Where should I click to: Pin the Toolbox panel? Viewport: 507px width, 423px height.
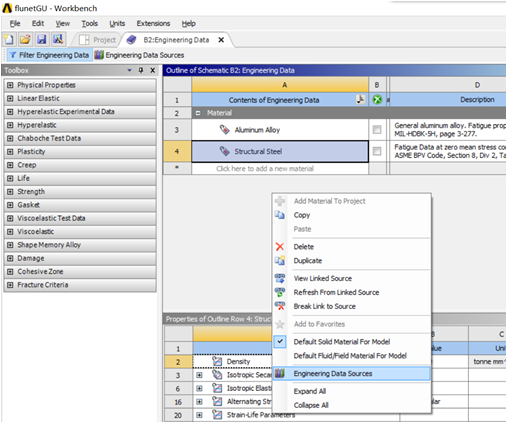141,70
